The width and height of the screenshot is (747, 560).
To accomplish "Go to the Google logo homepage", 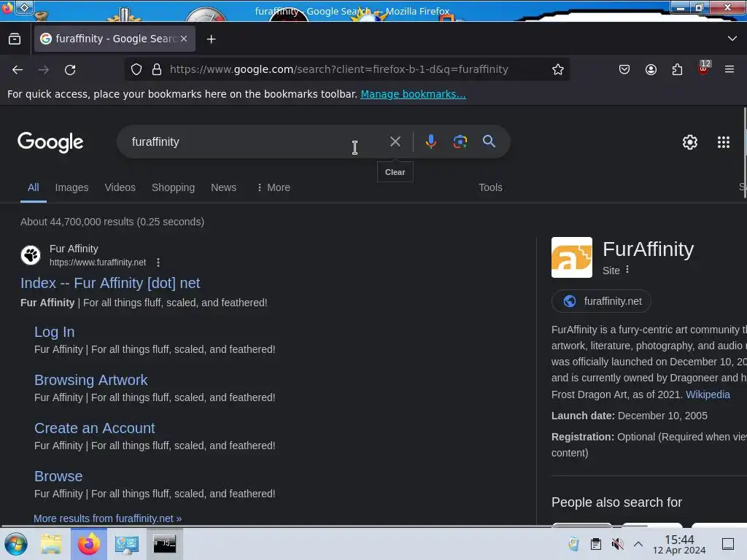I will (50, 142).
